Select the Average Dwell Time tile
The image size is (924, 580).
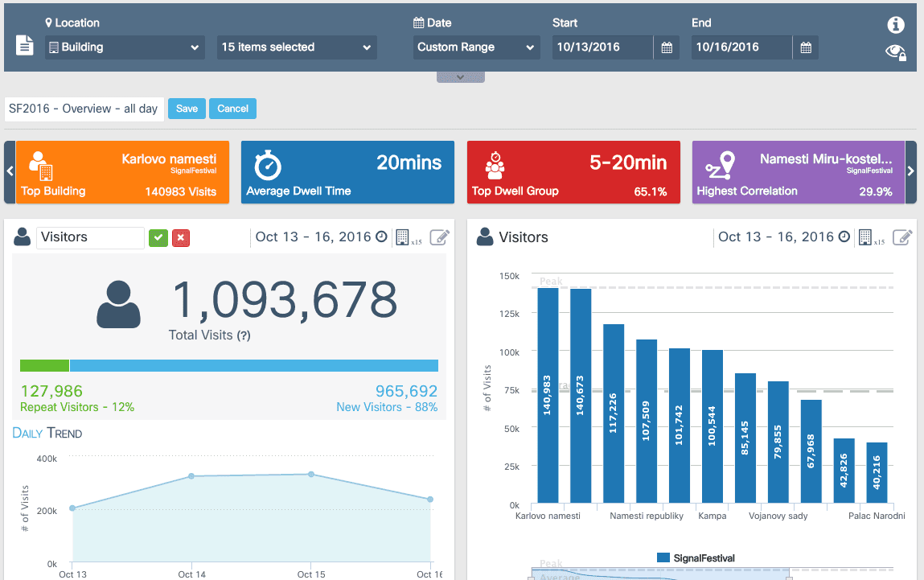click(x=347, y=172)
